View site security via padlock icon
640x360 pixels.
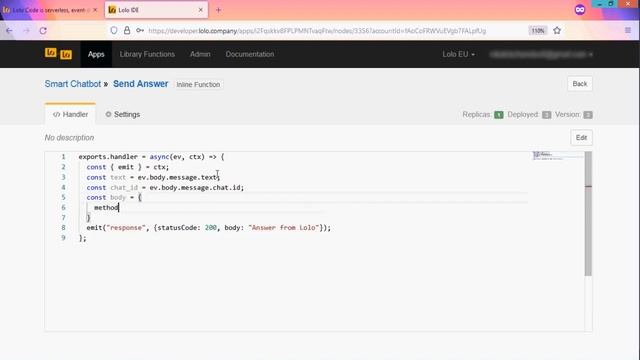[127, 31]
